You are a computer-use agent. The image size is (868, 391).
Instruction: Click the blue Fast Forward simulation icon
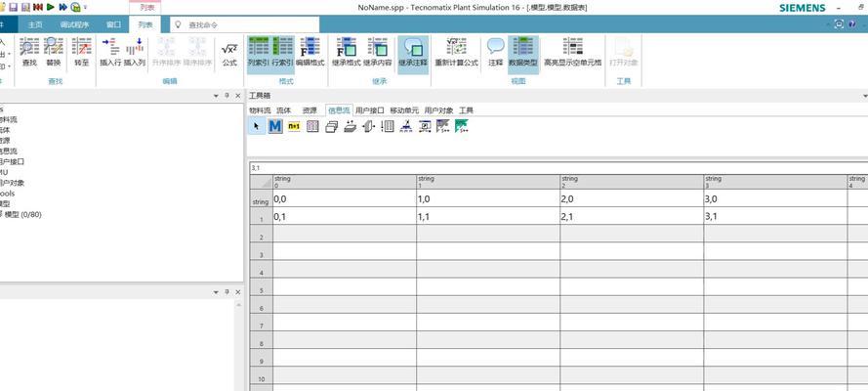63,7
